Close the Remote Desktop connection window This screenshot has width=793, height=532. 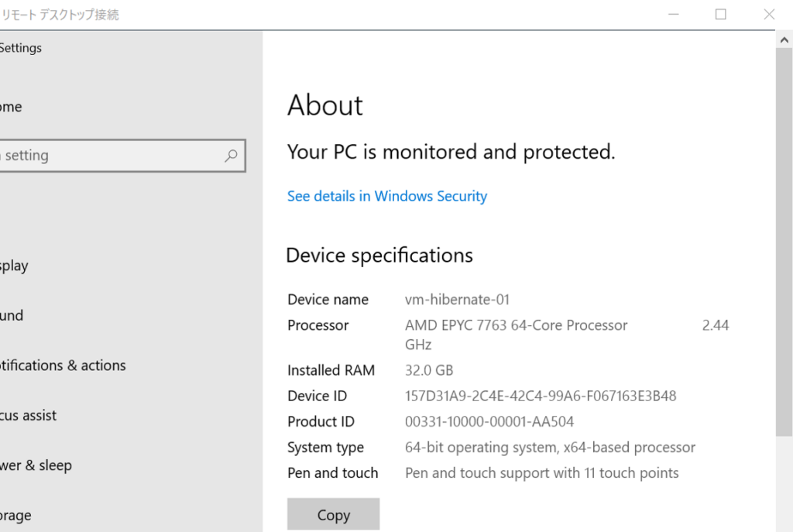click(769, 15)
